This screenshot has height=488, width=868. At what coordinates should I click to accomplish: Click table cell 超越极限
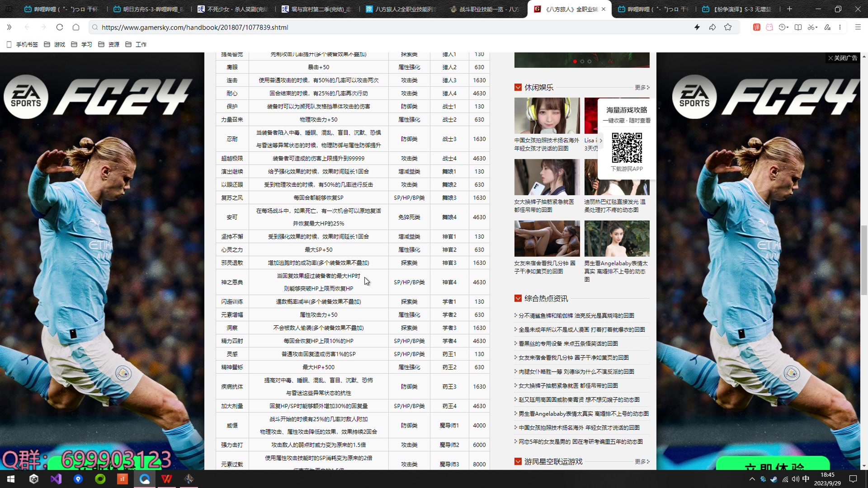point(232,159)
